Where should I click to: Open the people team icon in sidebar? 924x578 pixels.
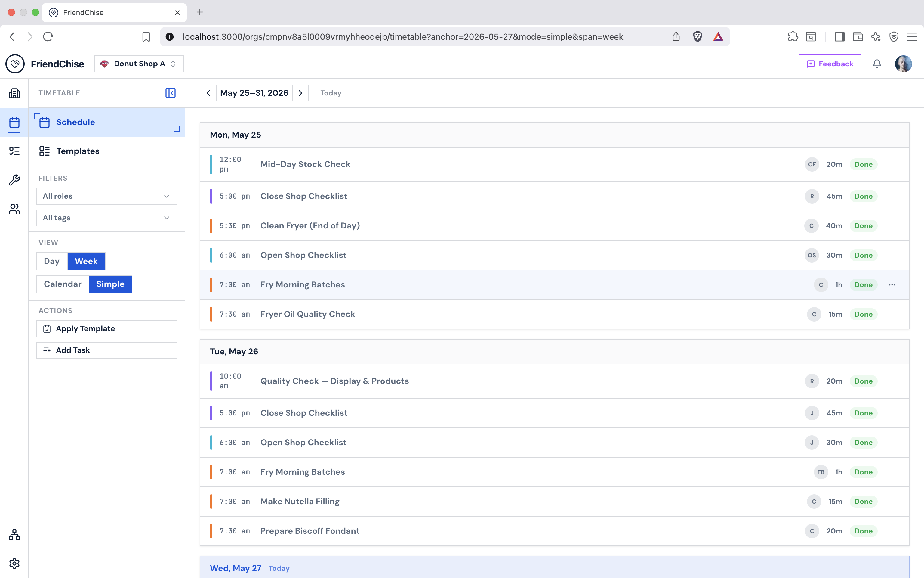[14, 209]
